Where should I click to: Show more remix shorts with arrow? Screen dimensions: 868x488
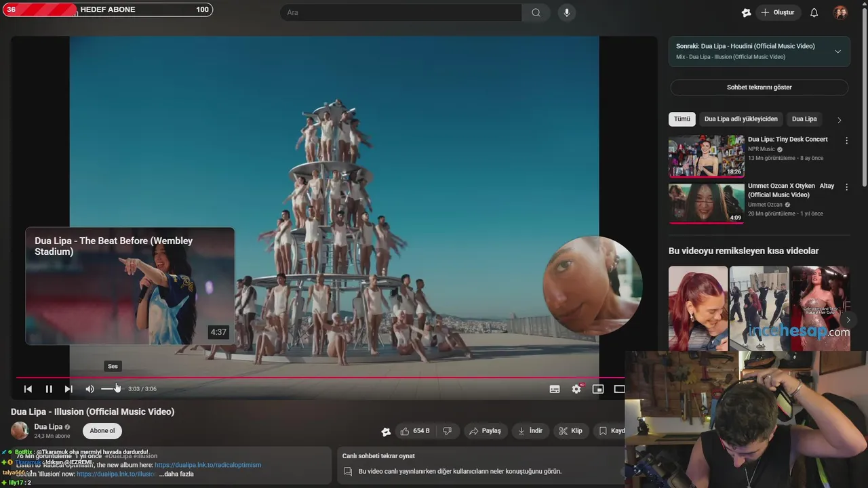click(848, 320)
